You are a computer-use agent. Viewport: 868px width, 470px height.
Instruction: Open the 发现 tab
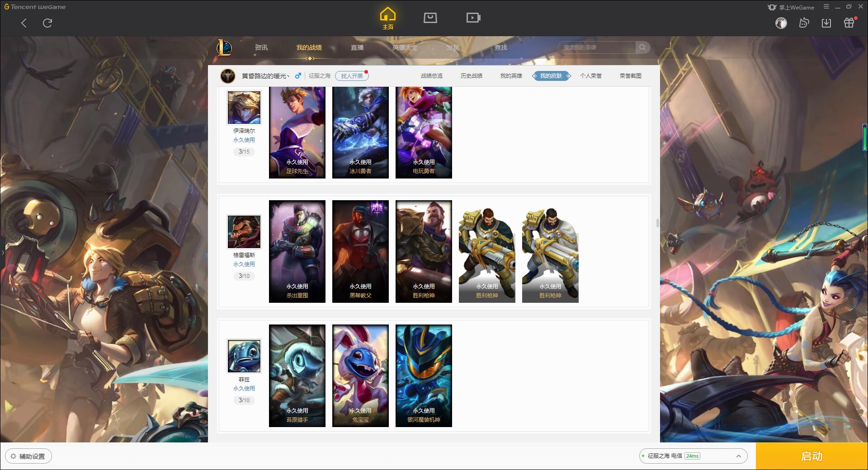453,47
